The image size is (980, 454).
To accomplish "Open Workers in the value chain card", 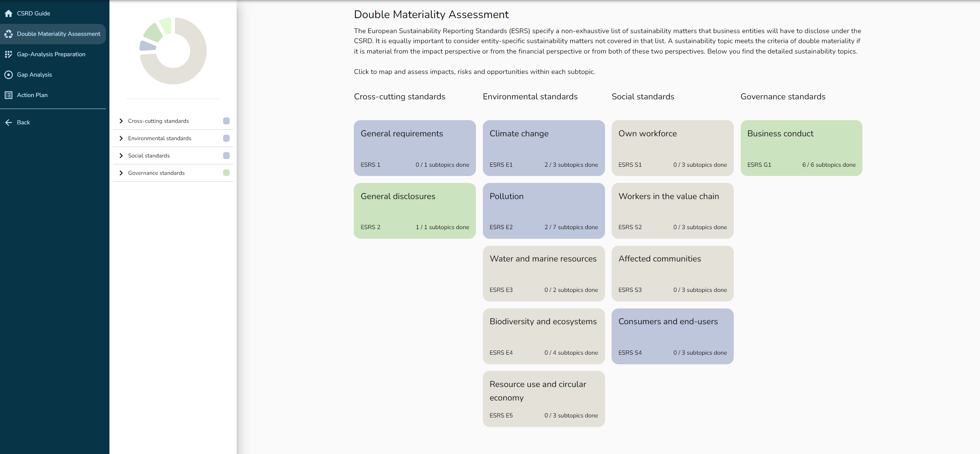I will point(672,211).
